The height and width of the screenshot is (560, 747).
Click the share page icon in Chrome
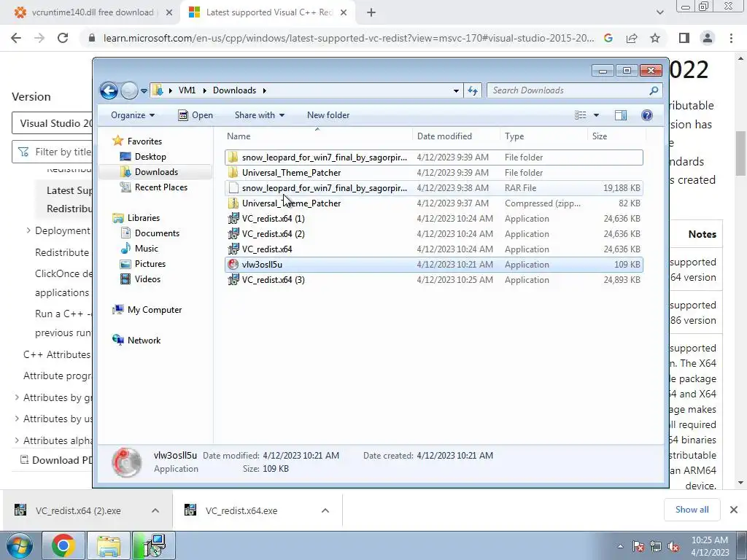tap(632, 38)
